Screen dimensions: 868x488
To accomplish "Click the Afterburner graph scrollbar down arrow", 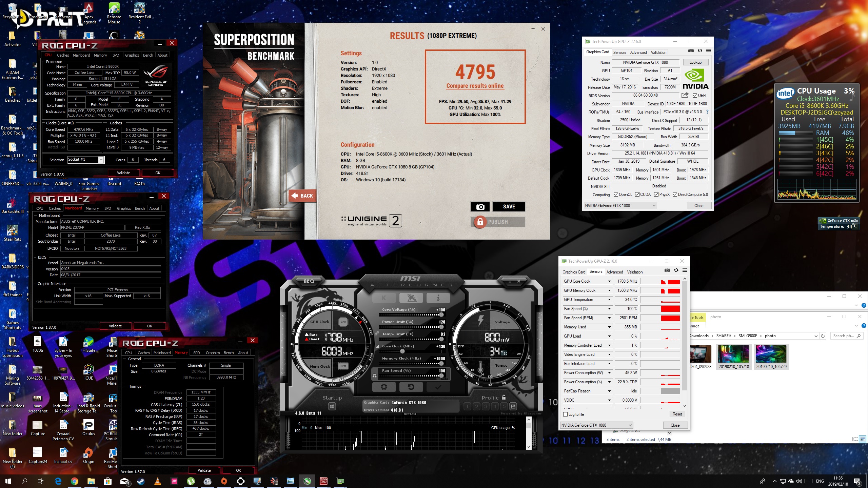I will [528, 447].
